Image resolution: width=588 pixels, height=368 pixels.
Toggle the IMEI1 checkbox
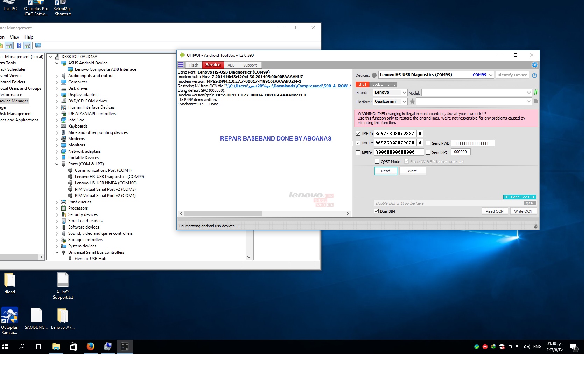pyautogui.click(x=358, y=134)
